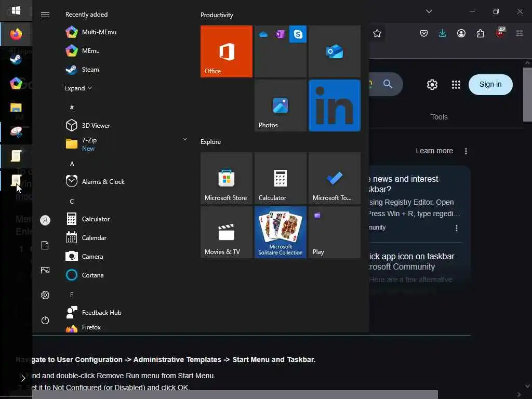This screenshot has height=399, width=532.
Task: Jump to letter C in app list
Action: [x=72, y=202]
